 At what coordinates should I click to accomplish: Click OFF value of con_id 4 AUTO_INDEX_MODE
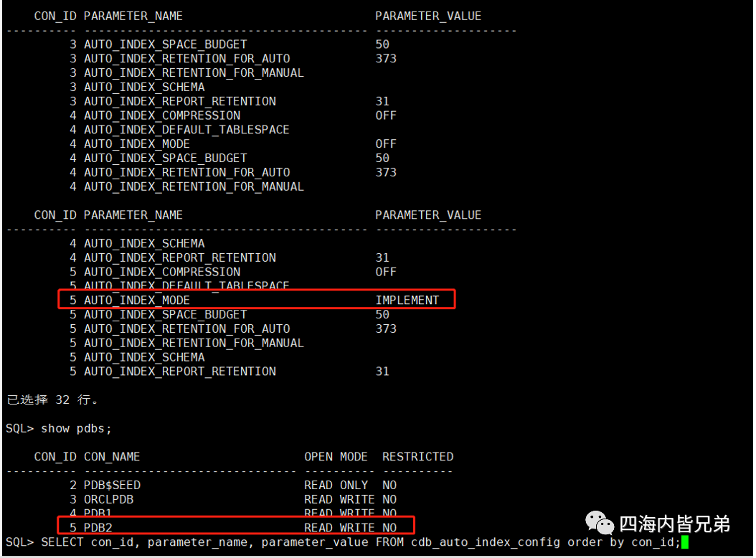[386, 144]
